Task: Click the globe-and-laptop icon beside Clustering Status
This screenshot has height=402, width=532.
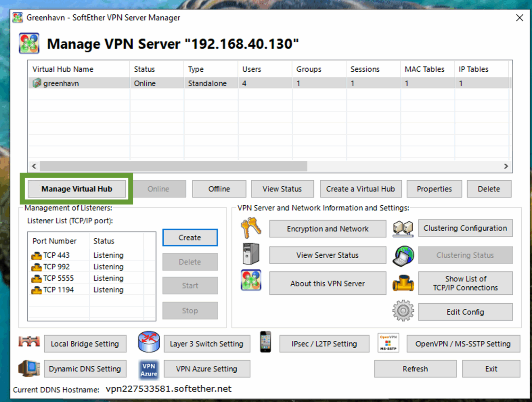Action: point(403,256)
